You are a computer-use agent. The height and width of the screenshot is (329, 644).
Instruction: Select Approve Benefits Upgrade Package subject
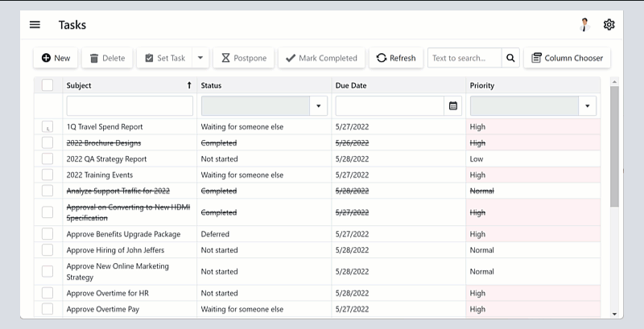pos(123,234)
